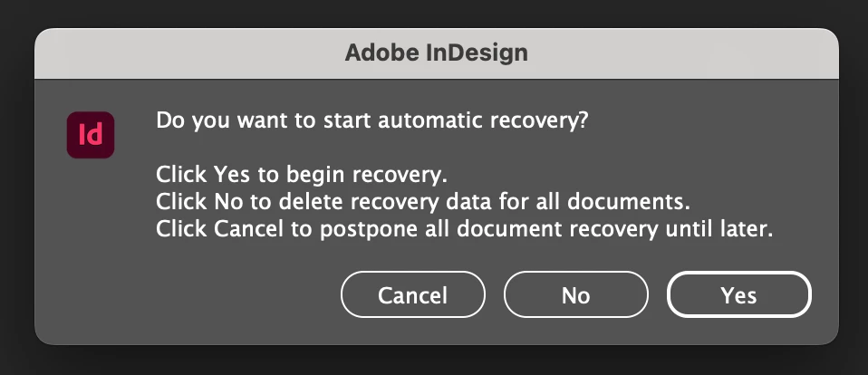Click the 'Adobe InDesign' dialog title

(436, 53)
